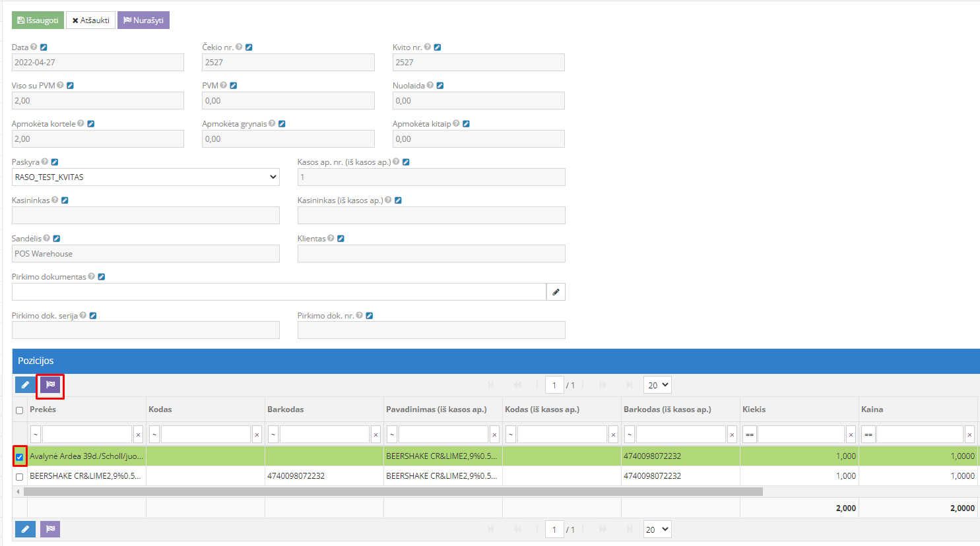This screenshot has height=546, width=980.
Task: Click the help icon next to Data label
Action: (34, 47)
